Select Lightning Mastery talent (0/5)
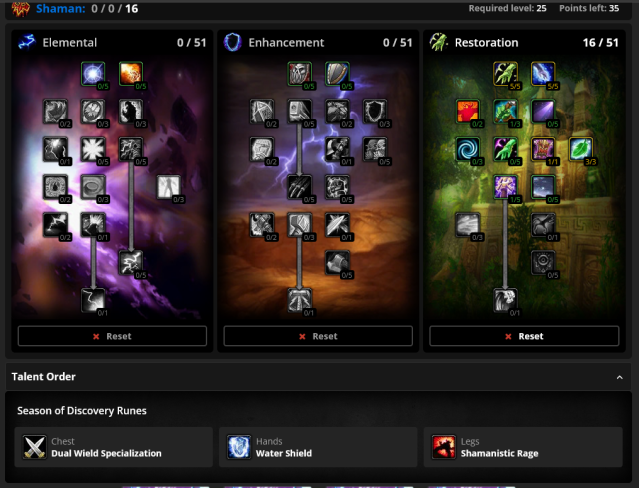Viewport: 639px width, 488px height. click(x=131, y=263)
